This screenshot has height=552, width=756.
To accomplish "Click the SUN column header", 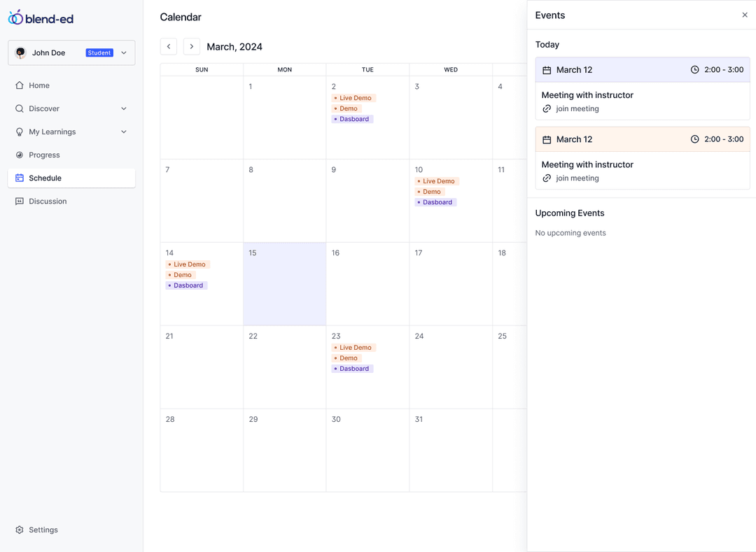I will [x=202, y=69].
